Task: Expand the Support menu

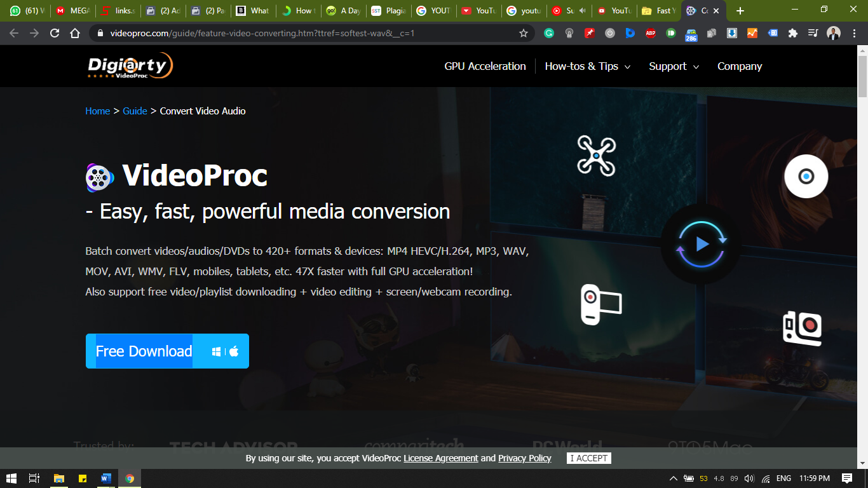Action: coord(674,66)
